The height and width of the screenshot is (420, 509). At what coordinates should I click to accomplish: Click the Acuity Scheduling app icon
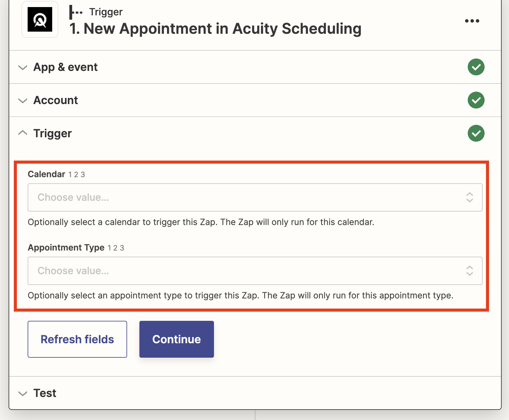(40, 19)
